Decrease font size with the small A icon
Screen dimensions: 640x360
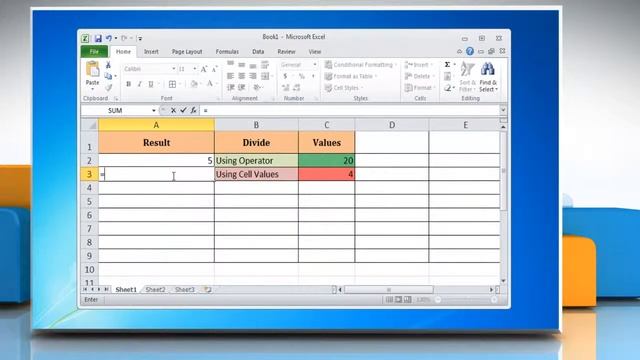click(214, 69)
